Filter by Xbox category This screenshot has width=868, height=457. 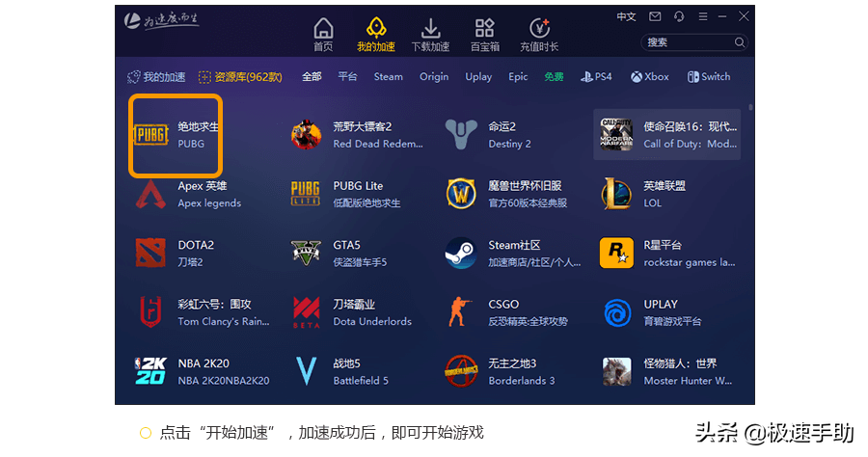[650, 77]
